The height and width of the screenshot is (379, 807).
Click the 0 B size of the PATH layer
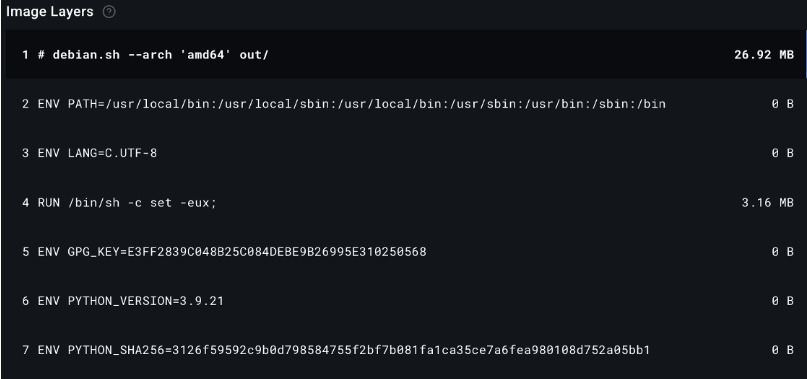(782, 104)
